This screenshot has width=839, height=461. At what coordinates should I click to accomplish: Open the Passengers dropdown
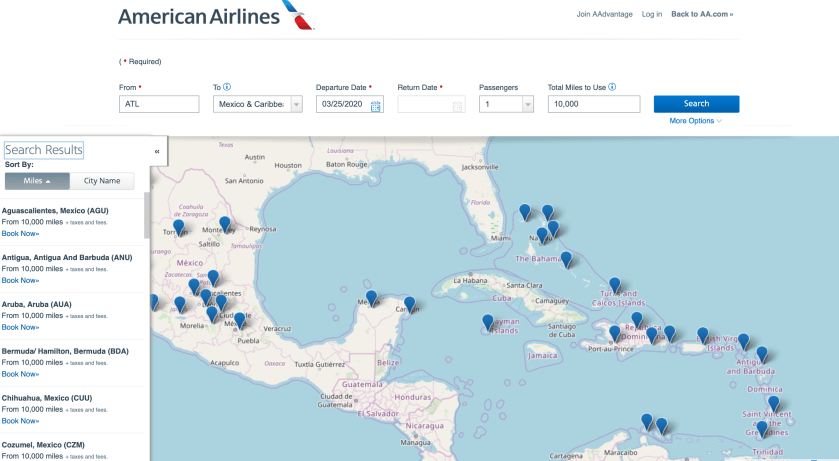[x=506, y=104]
